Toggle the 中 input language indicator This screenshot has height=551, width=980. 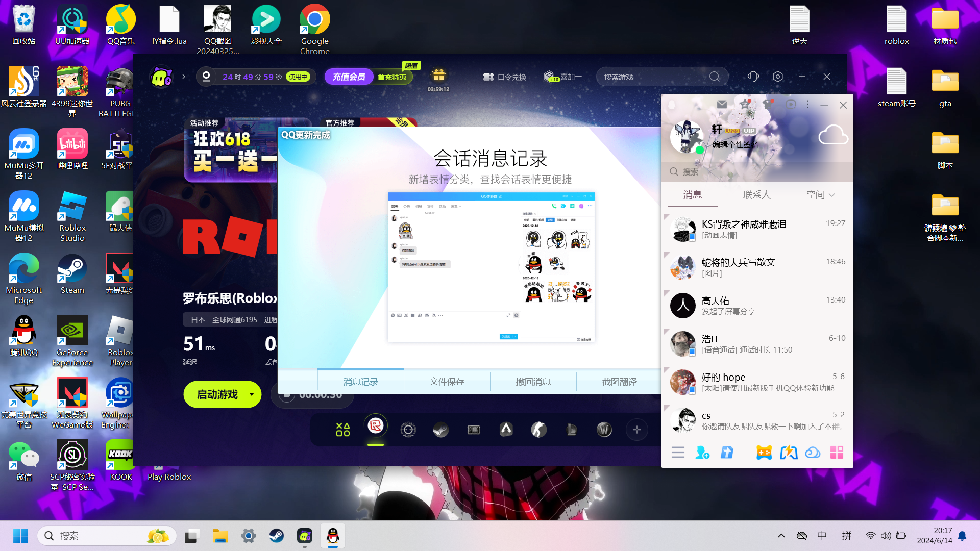(x=822, y=536)
